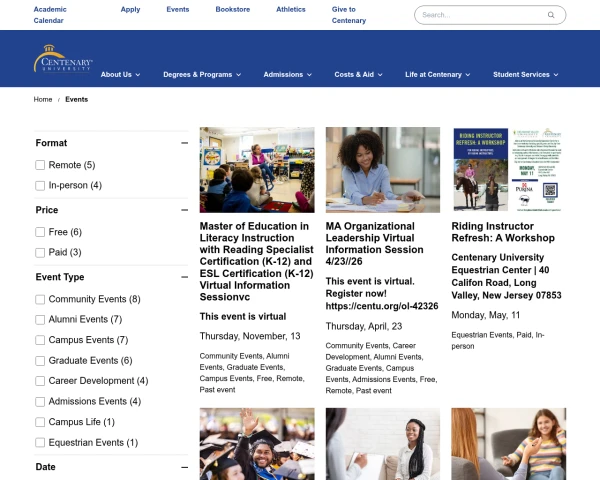The width and height of the screenshot is (600, 480).
Task: Check Alumni Events (7) filter
Action: 40,320
